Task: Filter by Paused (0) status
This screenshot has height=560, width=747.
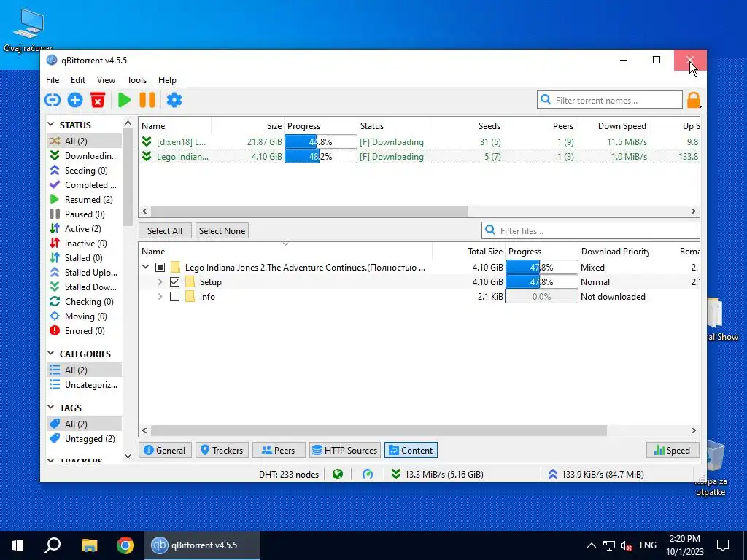Action: pos(84,214)
